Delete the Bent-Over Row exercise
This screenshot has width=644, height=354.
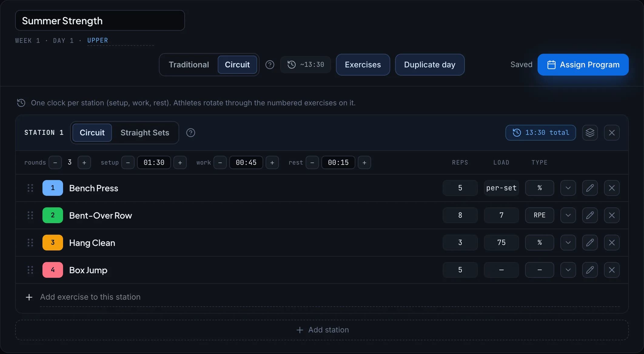pyautogui.click(x=612, y=215)
